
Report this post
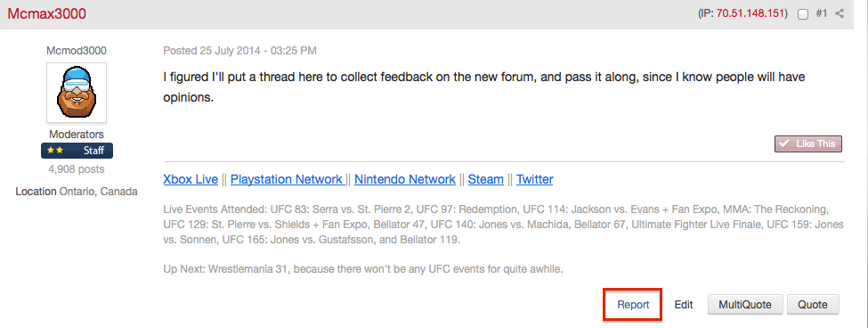[633, 305]
